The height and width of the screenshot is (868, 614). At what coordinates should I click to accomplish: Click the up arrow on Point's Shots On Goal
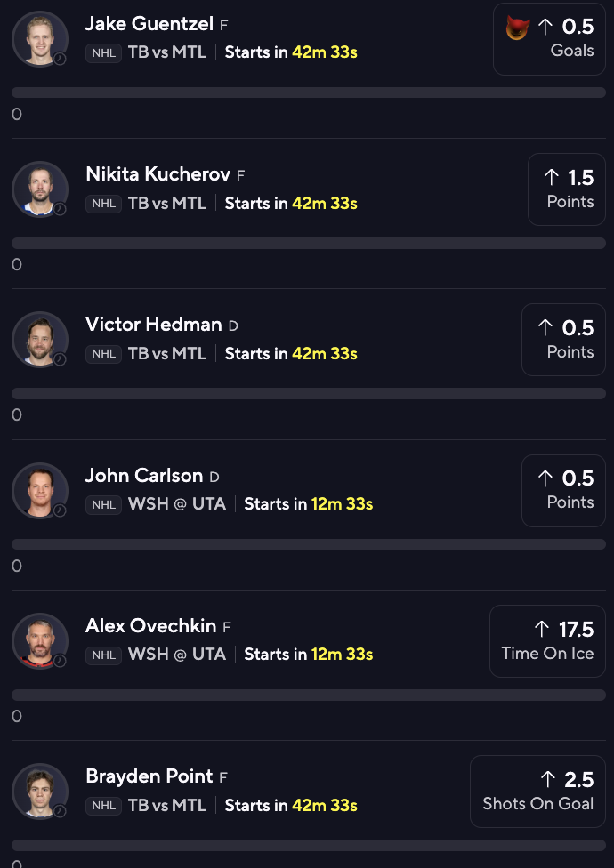click(x=548, y=780)
